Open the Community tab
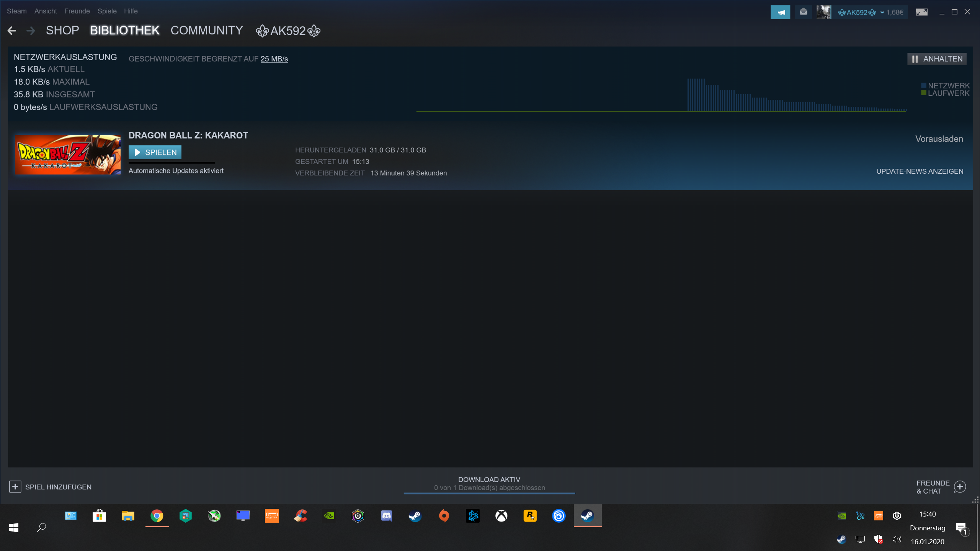980x551 pixels. coord(207,31)
